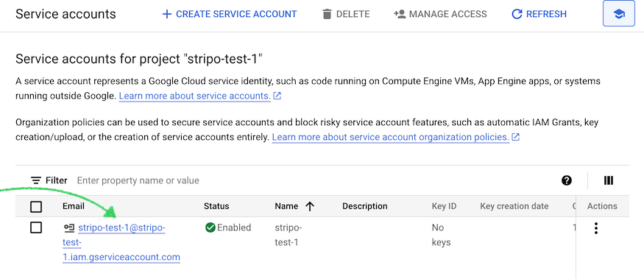
Task: Select the stripo-test-1 row checkbox
Action: point(36,227)
